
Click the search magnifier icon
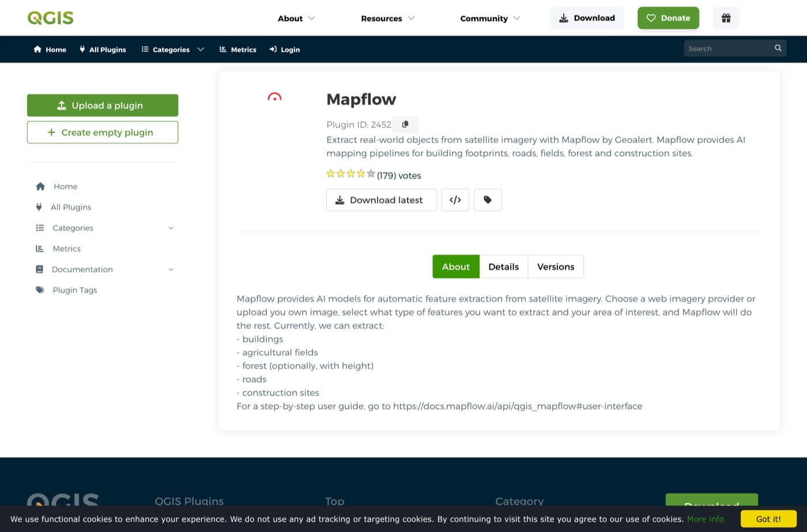click(x=778, y=48)
